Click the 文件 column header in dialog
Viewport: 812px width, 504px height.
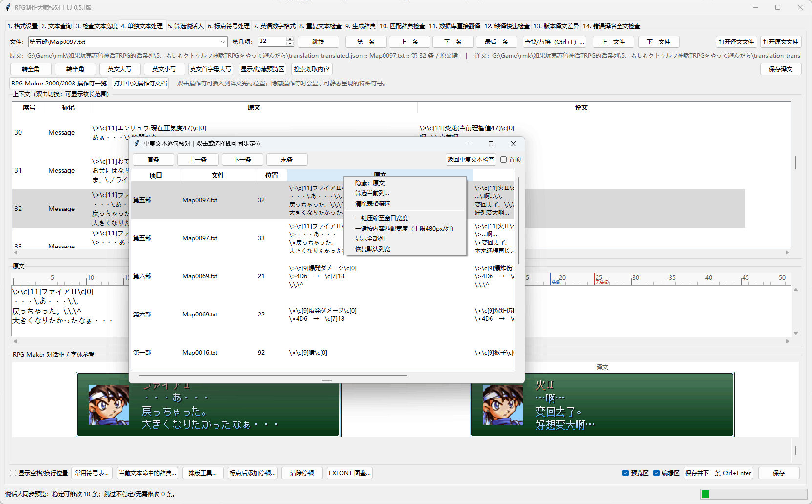[x=218, y=176]
